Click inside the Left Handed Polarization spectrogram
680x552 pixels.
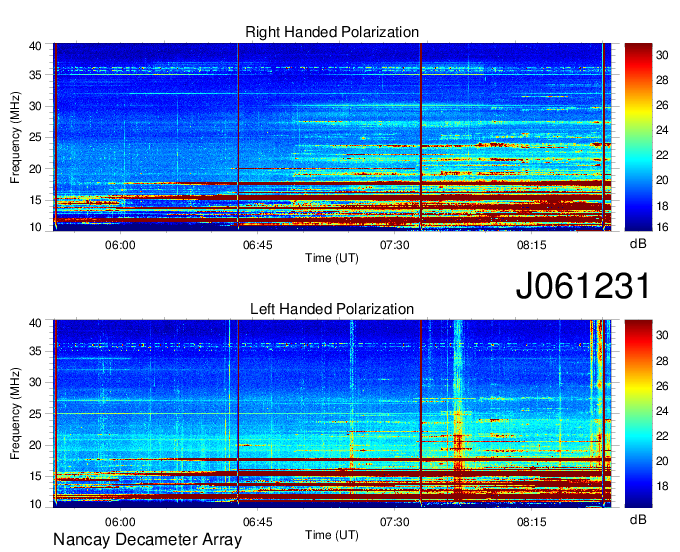click(x=332, y=414)
